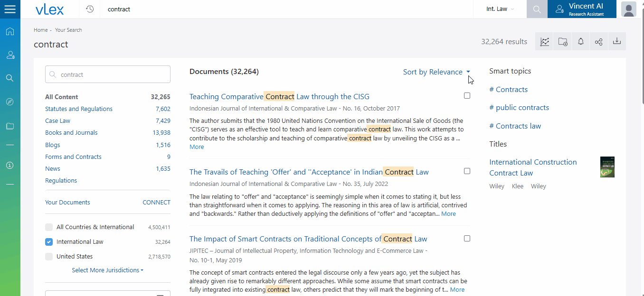Check the All Countries & International box
This screenshot has width=644, height=296.
tap(49, 227)
